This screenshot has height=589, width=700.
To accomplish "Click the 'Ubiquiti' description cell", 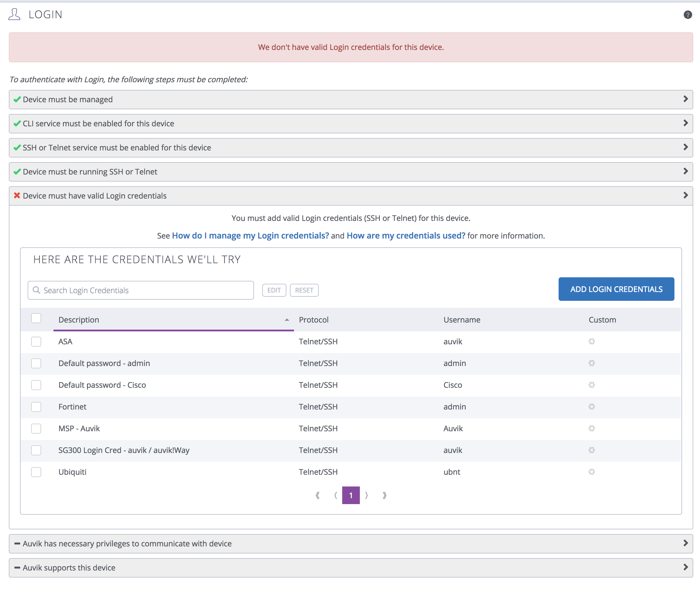I will click(72, 471).
